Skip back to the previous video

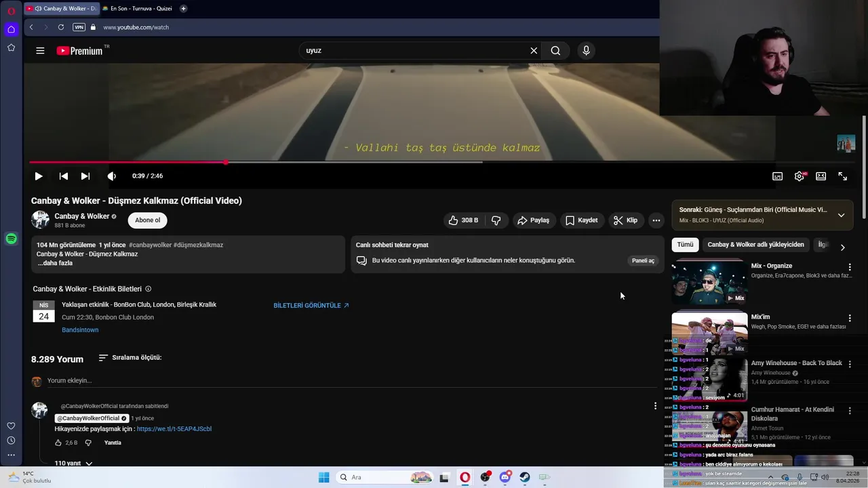pos(63,176)
